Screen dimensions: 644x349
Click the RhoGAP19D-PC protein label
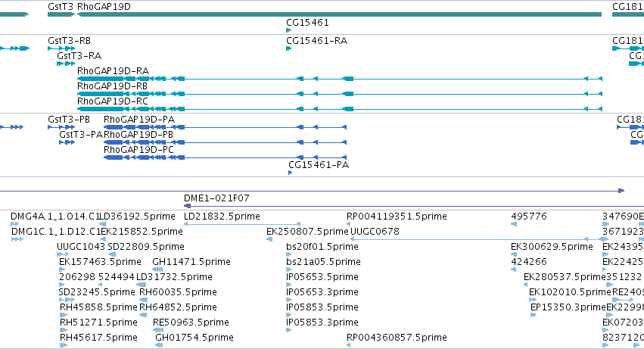pos(138,150)
